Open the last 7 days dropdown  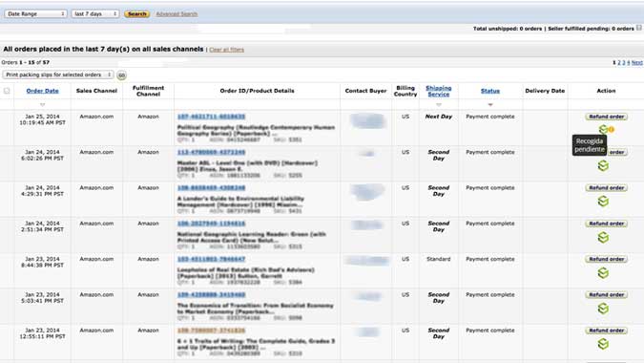[x=95, y=14]
